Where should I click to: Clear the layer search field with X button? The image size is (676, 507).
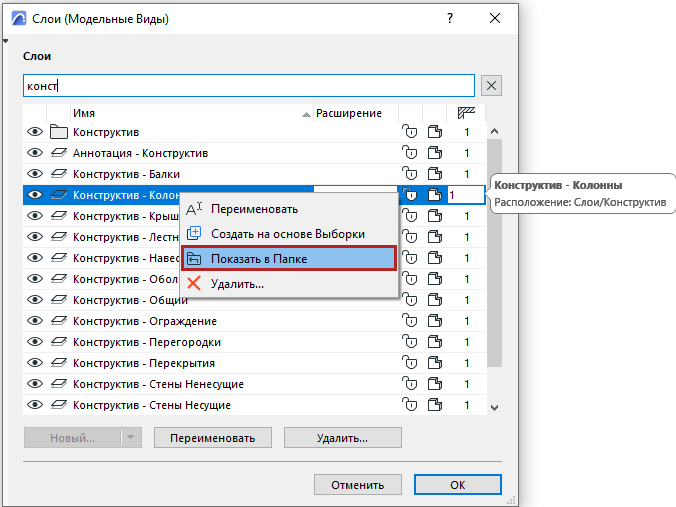tap(491, 86)
